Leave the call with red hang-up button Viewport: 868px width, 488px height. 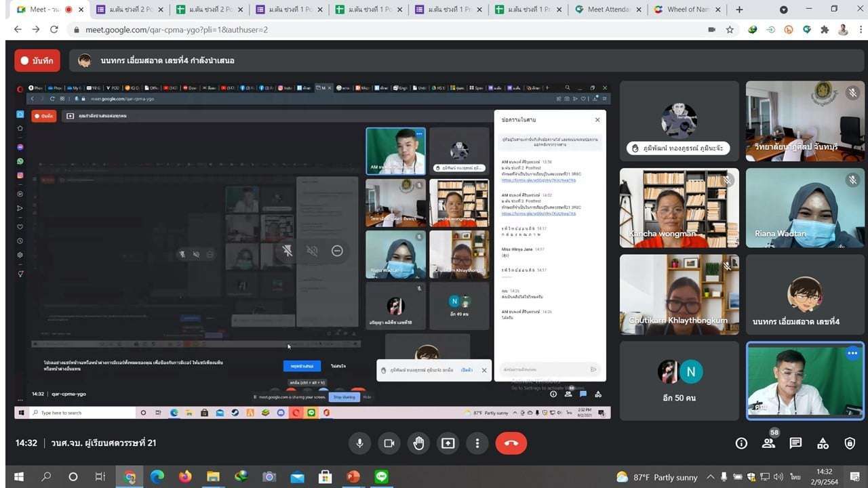pos(511,443)
